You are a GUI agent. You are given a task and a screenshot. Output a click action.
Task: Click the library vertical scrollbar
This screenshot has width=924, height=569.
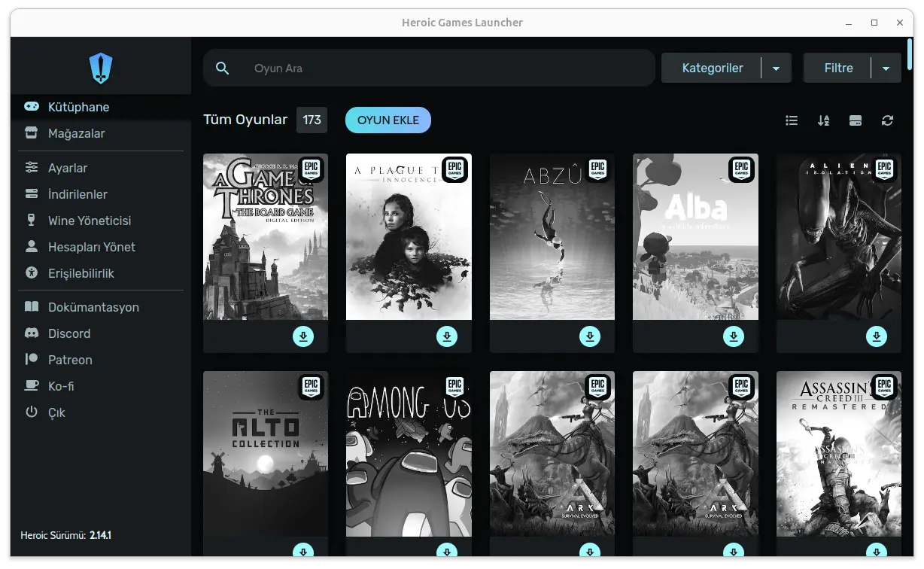pos(910,53)
